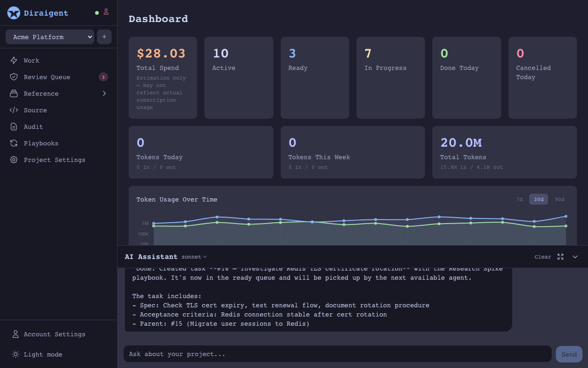Image resolution: width=588 pixels, height=368 pixels.
Task: Click the Diraigent star logo
Action: [x=14, y=13]
